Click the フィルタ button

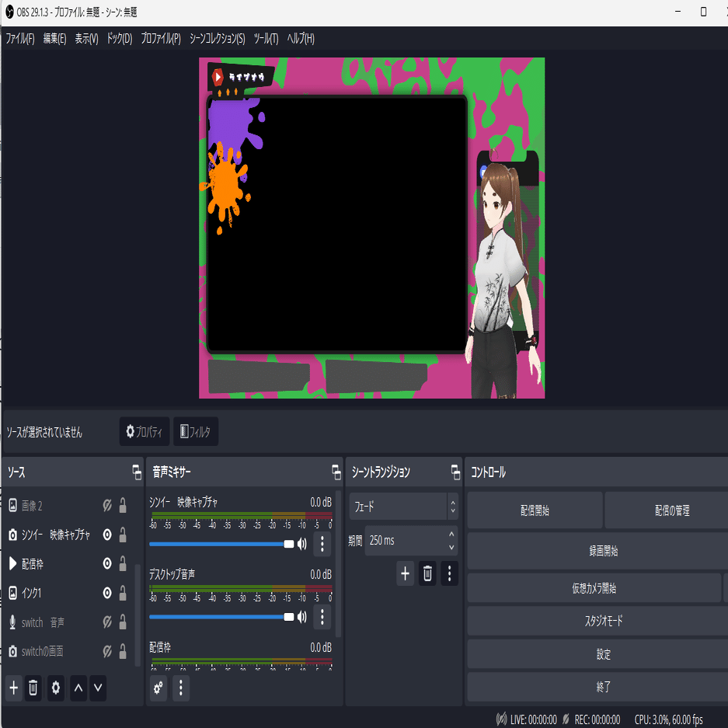pyautogui.click(x=196, y=431)
